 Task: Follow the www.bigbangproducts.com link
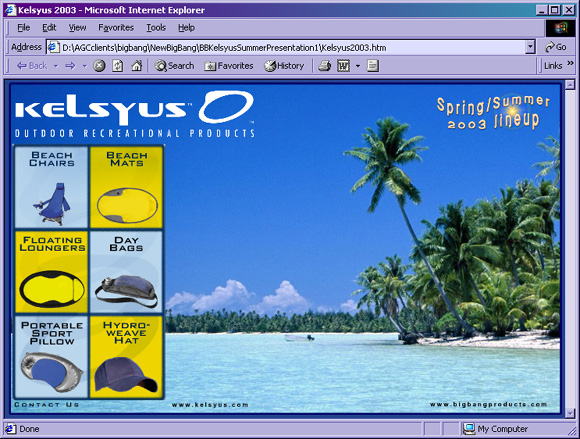[488, 404]
